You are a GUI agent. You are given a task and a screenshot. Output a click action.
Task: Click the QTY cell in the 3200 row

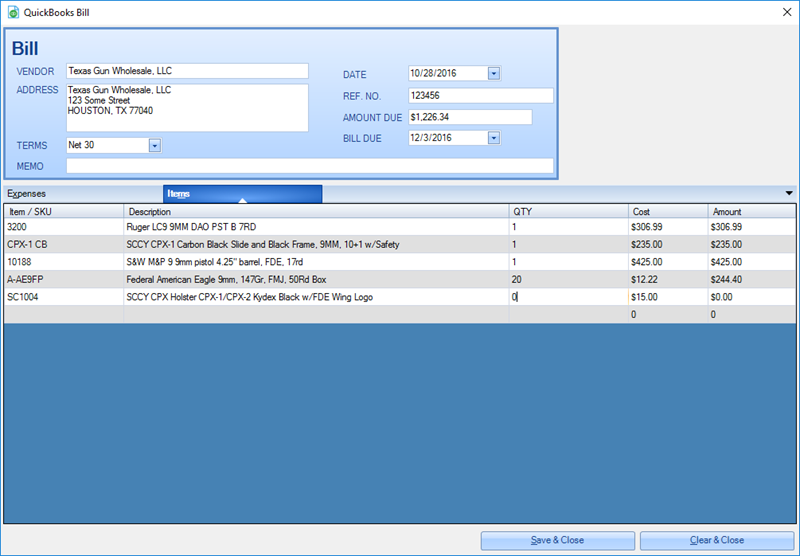568,227
